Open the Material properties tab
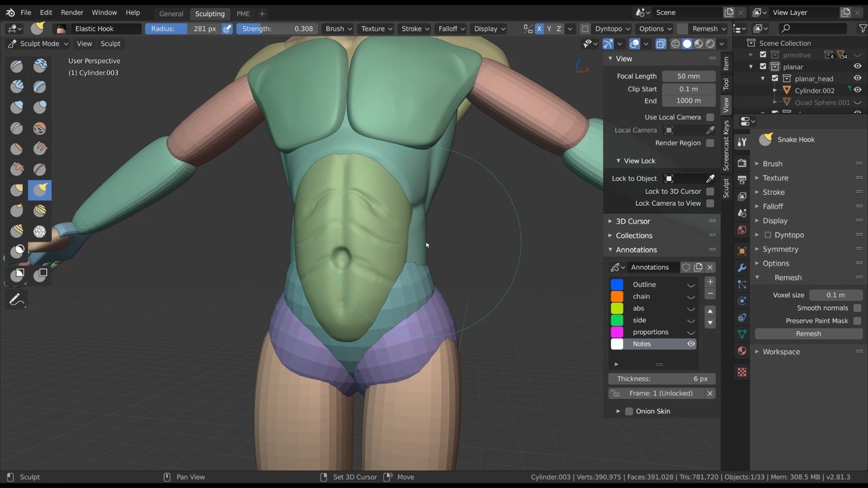This screenshot has width=868, height=488. coord(742,351)
